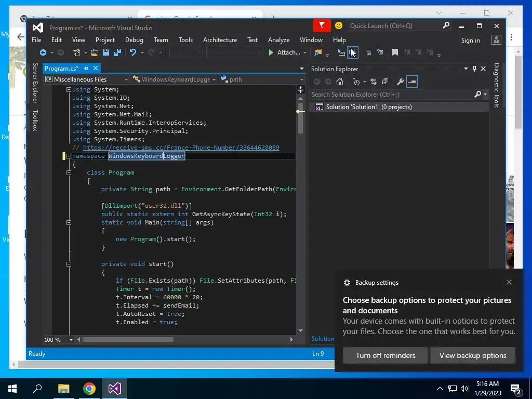Click the account picture icon near Sign in

[496, 40]
